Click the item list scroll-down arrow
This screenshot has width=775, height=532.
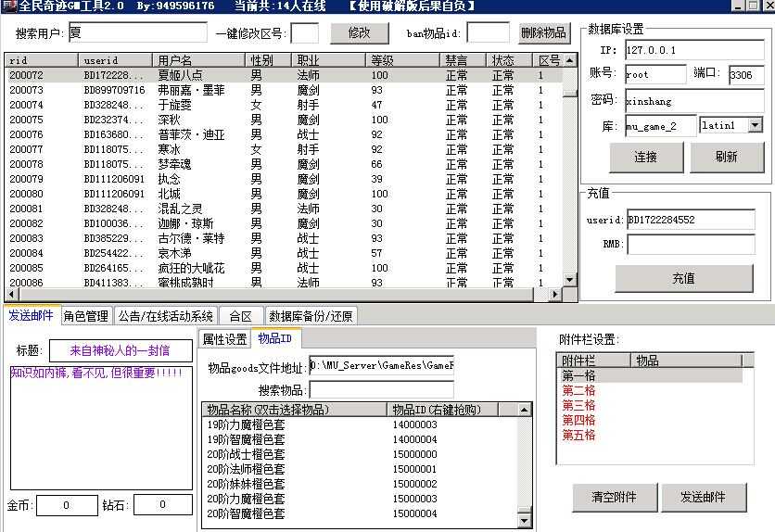click(x=525, y=521)
